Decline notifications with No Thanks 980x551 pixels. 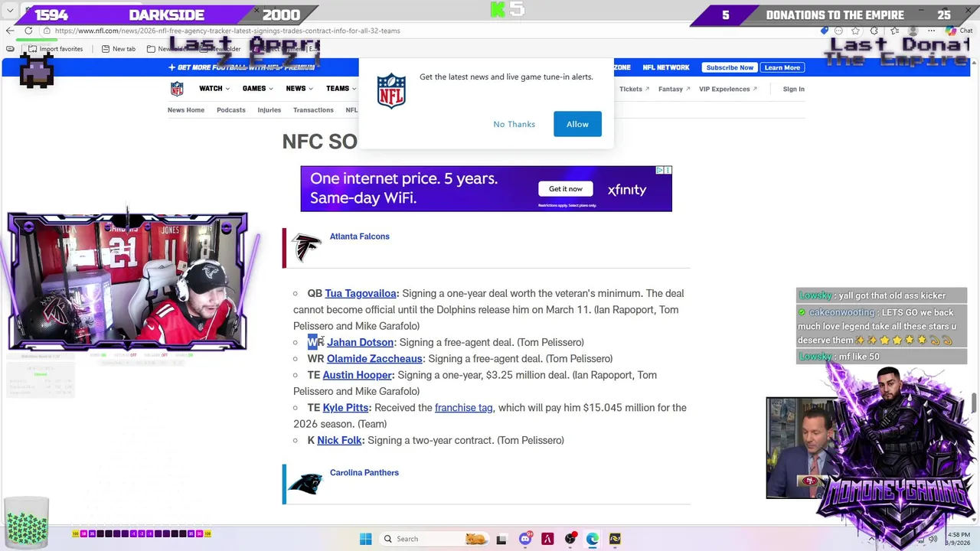514,124
